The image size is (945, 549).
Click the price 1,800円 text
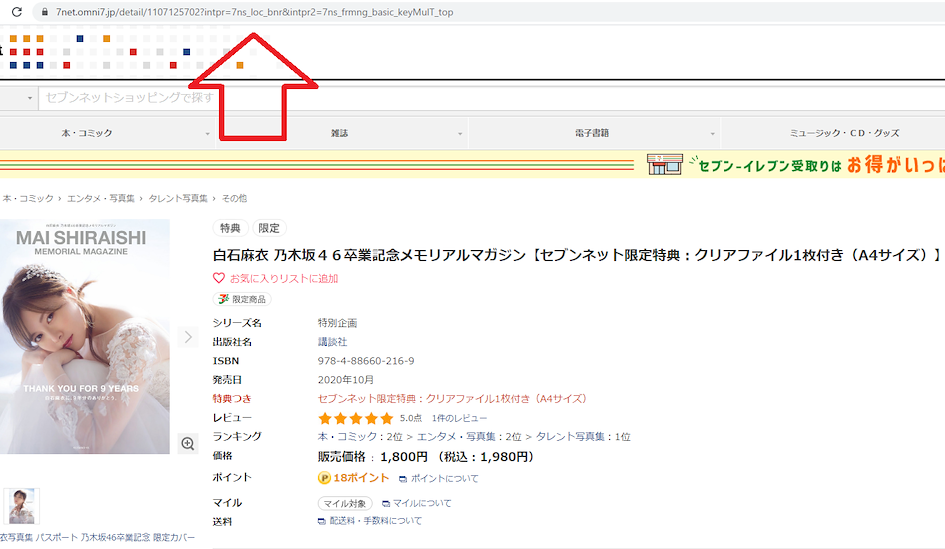coord(404,457)
